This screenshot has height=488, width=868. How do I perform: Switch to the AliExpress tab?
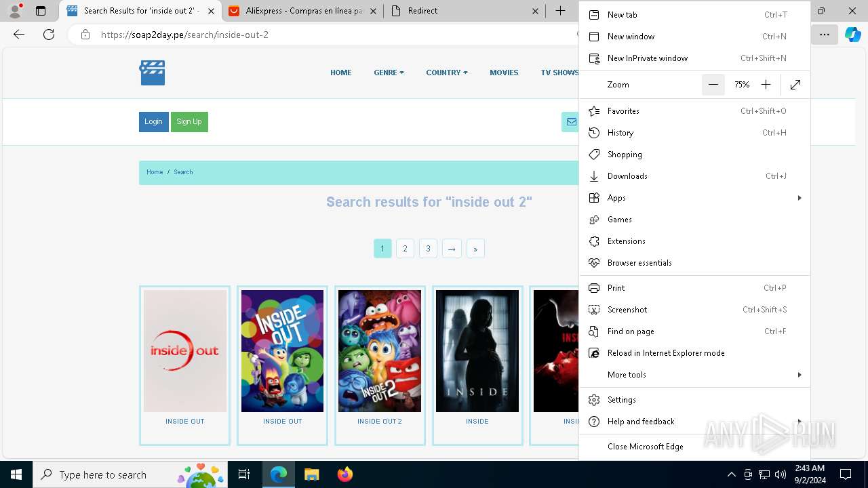coord(302,11)
